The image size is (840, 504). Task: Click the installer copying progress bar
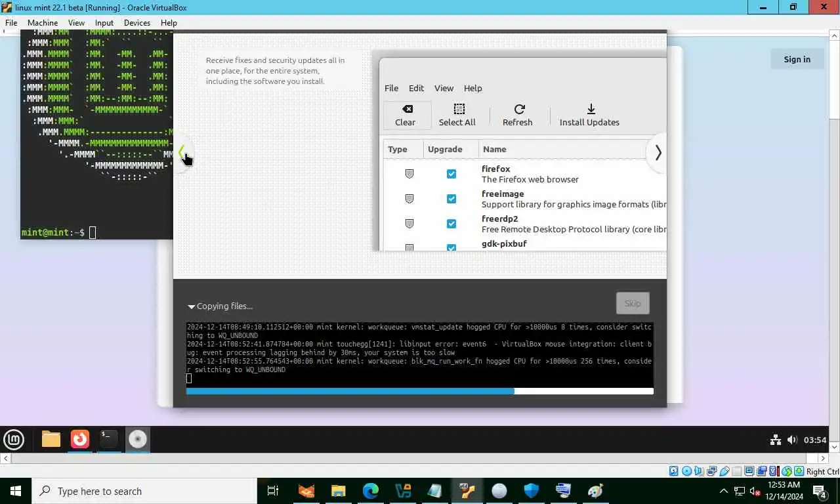coord(420,391)
